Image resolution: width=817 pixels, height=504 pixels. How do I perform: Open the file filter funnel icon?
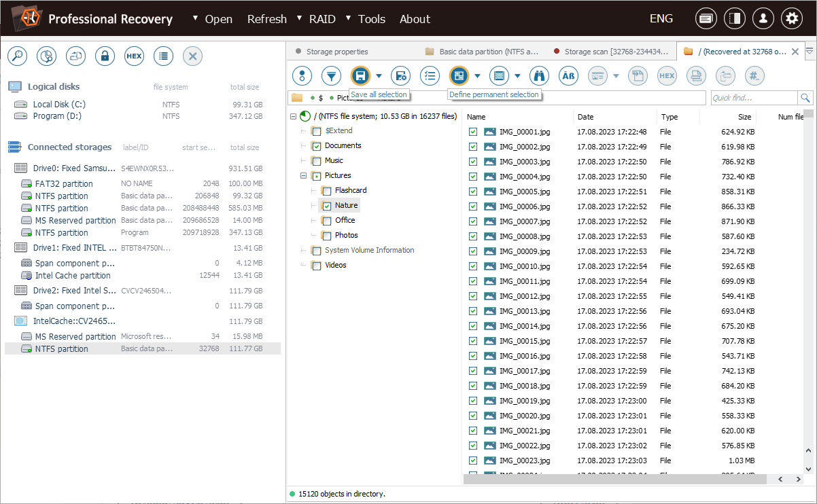click(331, 75)
